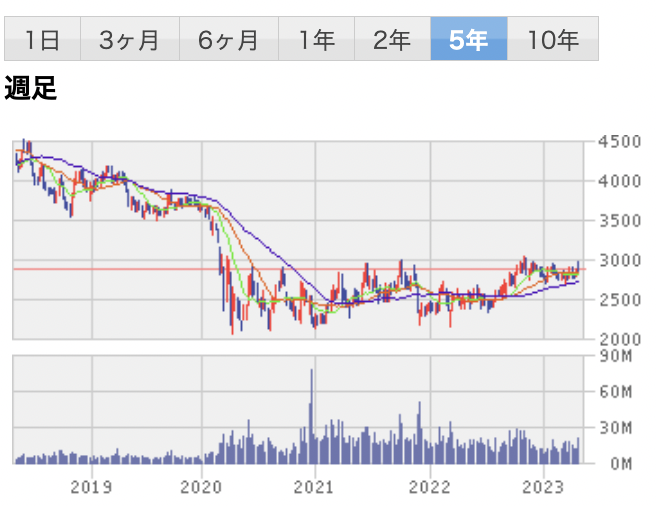Screen dimensions: 656x506
Task: Open the 6ヶ月 period tab
Action: click(x=228, y=40)
